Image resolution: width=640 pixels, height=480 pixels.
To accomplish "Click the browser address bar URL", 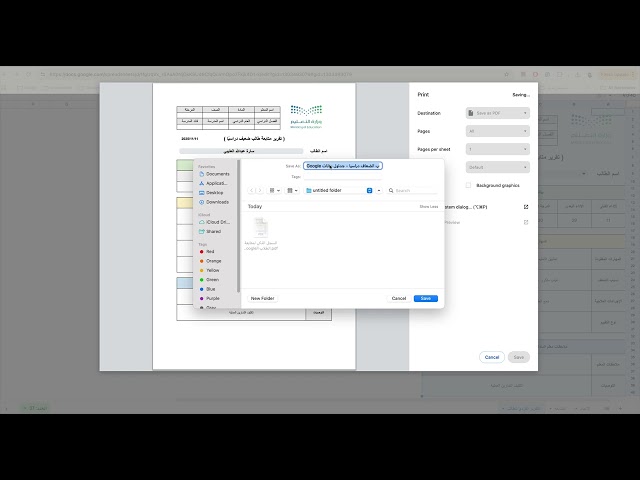I will pos(200,74).
